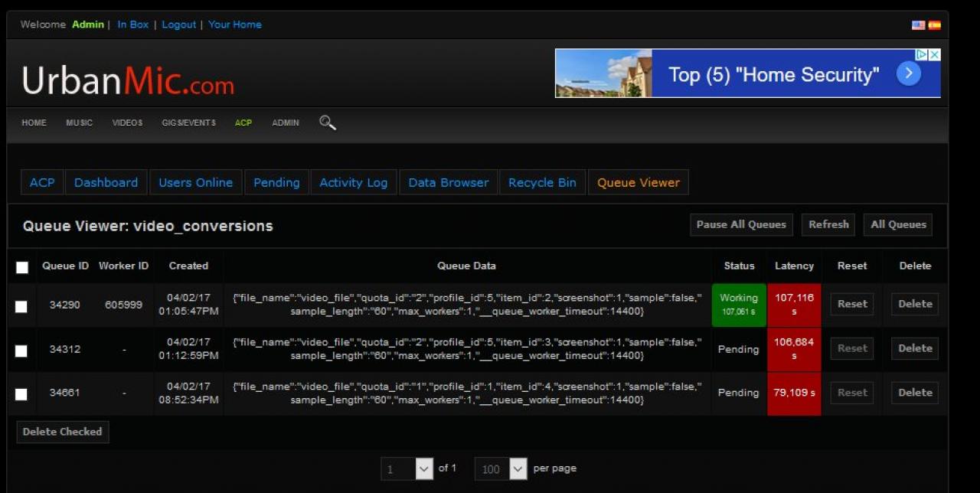
Task: Toggle the select-all checkbox in table header
Action: 22,267
